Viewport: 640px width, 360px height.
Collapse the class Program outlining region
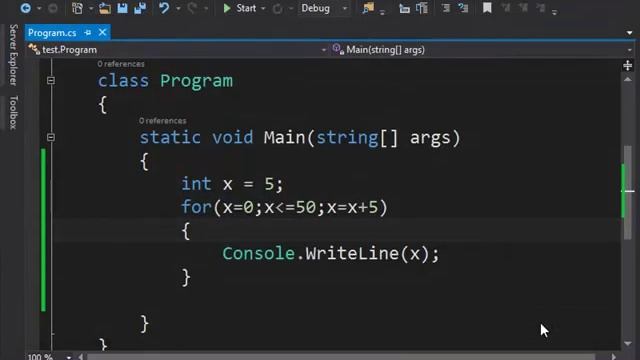[51, 80]
